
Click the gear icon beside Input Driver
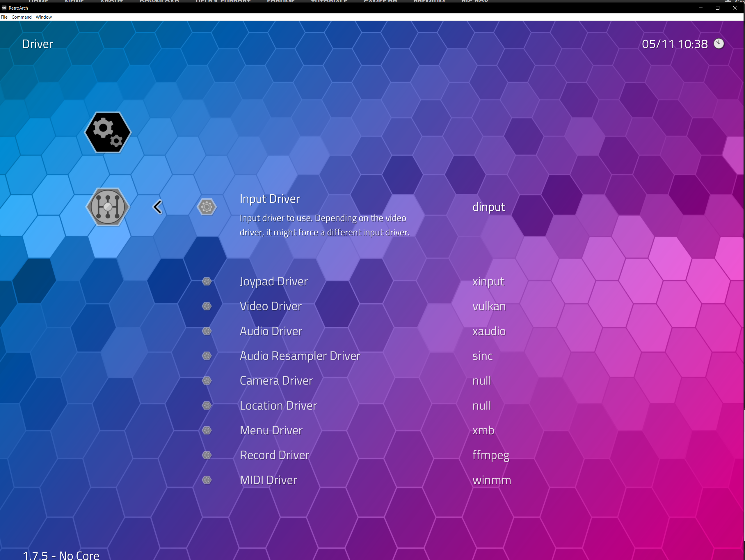pyautogui.click(x=207, y=207)
